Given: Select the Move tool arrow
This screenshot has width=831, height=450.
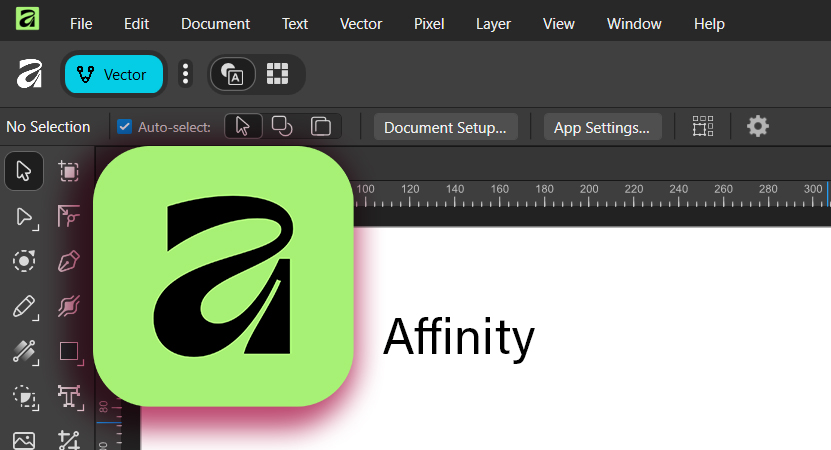Looking at the screenshot, I should point(24,171).
